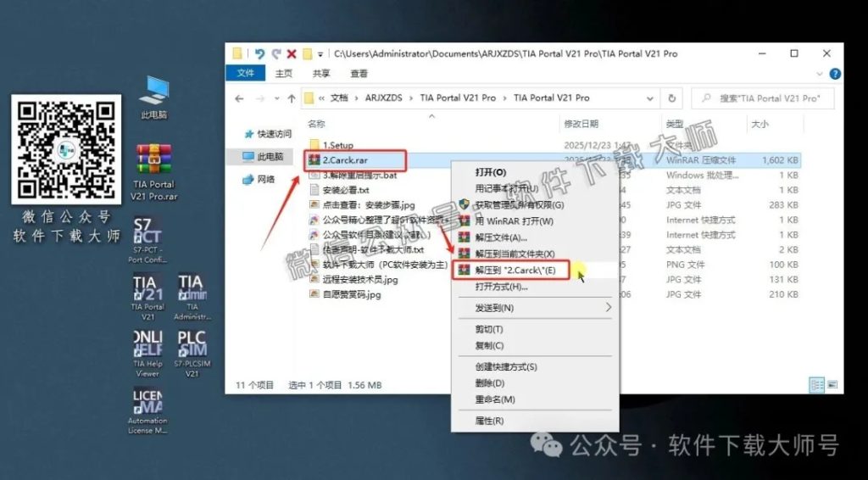Click the rar icon of 2.Carck.rar
Screen dimensions: 868x480
314,160
